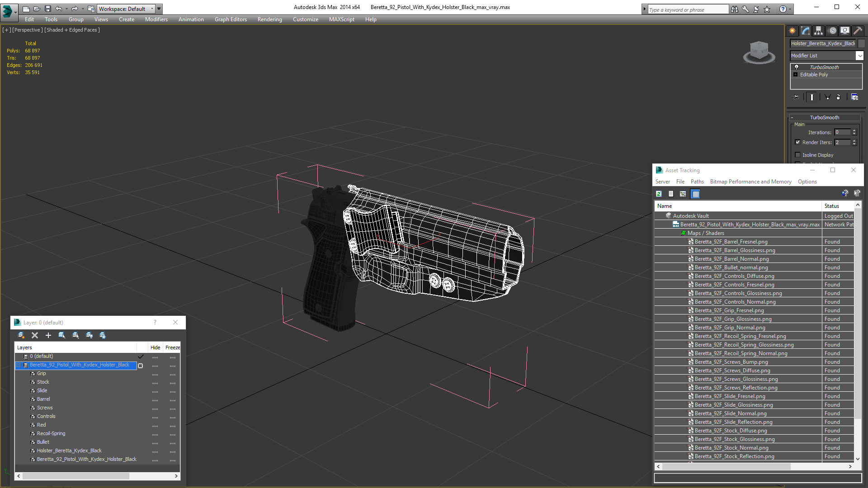Open the Graph Editors menu
Viewport: 868px width, 488px height.
pos(231,19)
